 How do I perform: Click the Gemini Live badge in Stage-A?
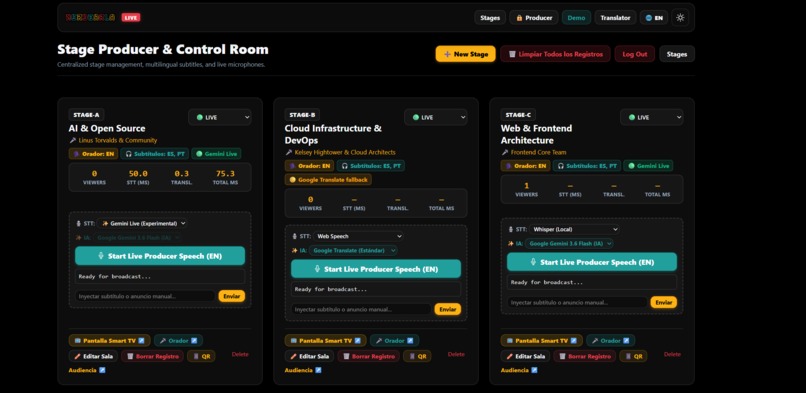(x=216, y=154)
